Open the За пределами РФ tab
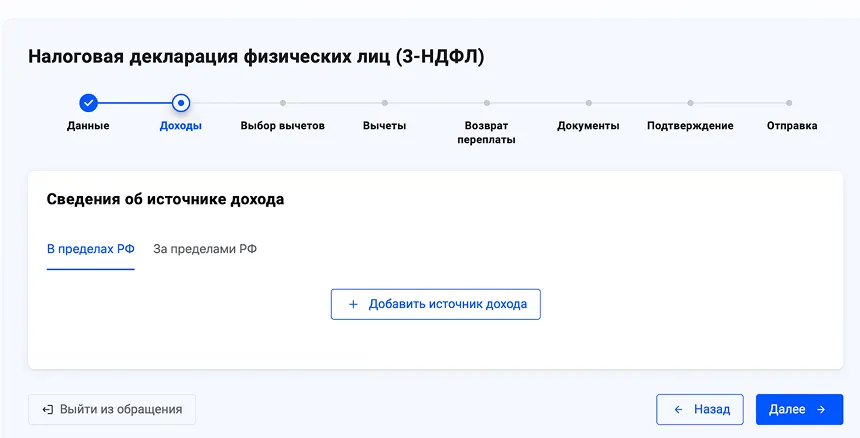 pyautogui.click(x=205, y=249)
